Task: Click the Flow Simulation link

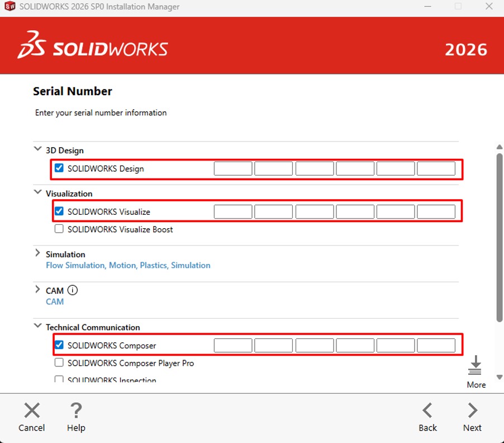Action: [x=75, y=266]
